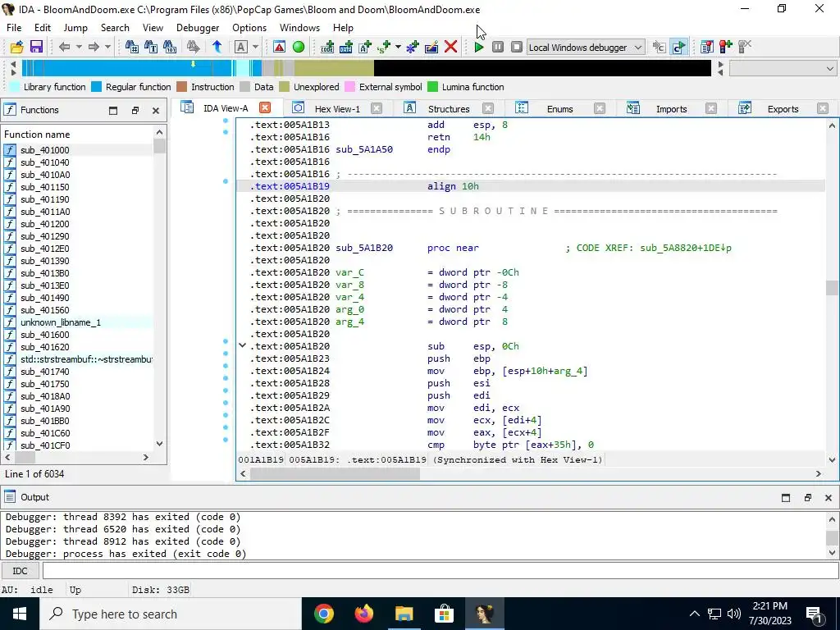Click the add CODE cross-reference icon
This screenshot has width=840, height=630.
pos(327,47)
